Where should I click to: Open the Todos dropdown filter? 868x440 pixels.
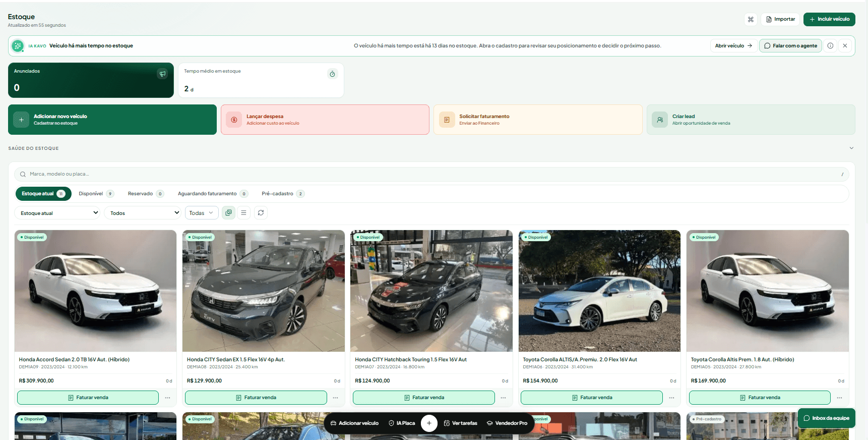pos(143,213)
